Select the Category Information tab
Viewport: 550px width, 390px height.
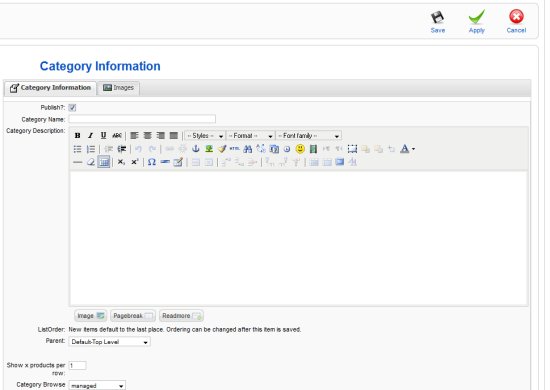[x=50, y=88]
